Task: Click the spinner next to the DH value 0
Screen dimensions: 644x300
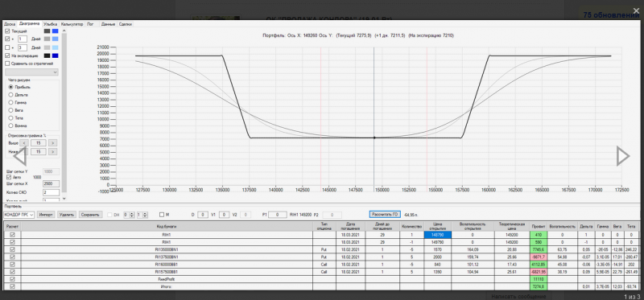Action: 132,215
